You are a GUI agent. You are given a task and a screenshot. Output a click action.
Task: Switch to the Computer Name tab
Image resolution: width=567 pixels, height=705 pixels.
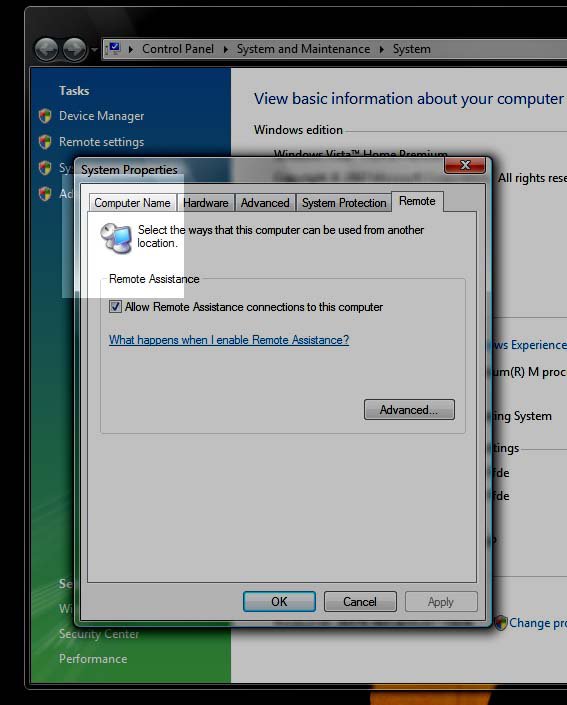click(132, 203)
